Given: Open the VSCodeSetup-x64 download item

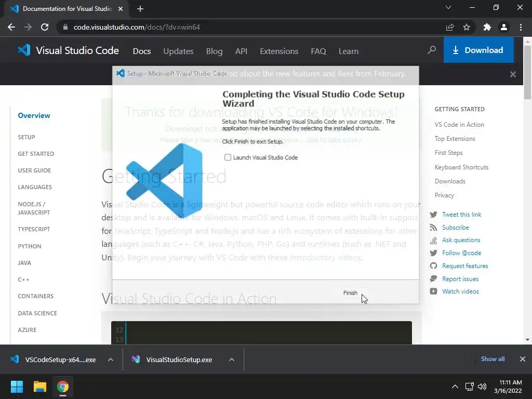Looking at the screenshot, I should pos(54,360).
